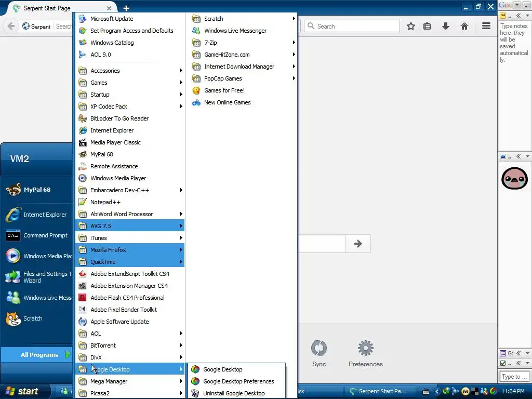
Task: Launch Adobe Flash CS4 Professional
Action: [130, 298]
